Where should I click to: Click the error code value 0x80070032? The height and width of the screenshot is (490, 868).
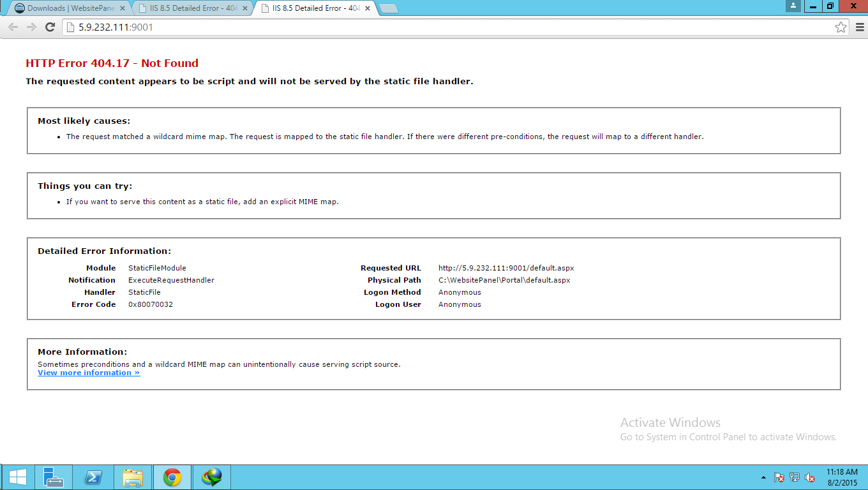(151, 304)
